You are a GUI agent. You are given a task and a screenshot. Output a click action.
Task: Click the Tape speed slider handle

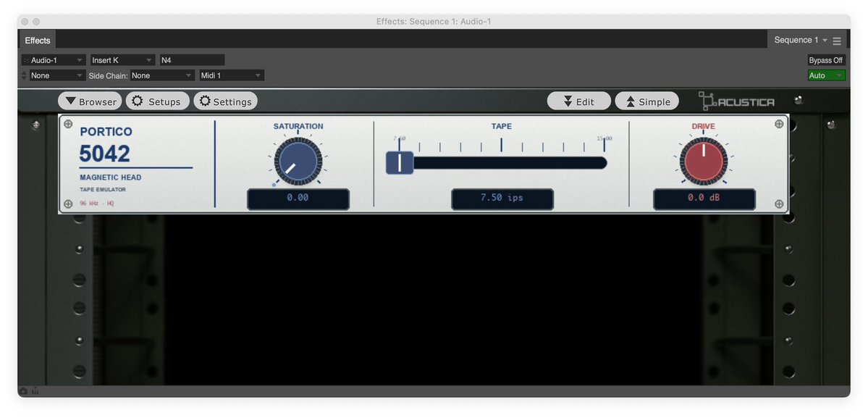point(400,163)
